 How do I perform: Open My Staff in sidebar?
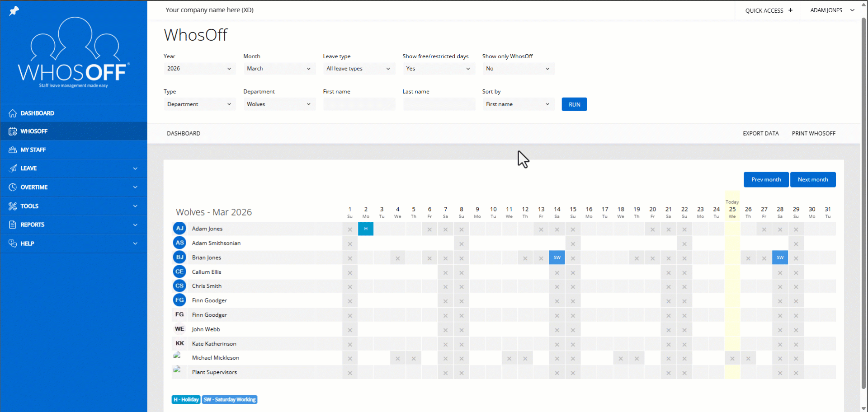pos(74,150)
